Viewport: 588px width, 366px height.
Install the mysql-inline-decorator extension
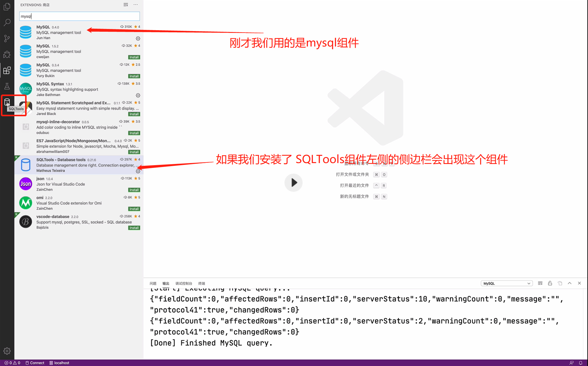134,133
